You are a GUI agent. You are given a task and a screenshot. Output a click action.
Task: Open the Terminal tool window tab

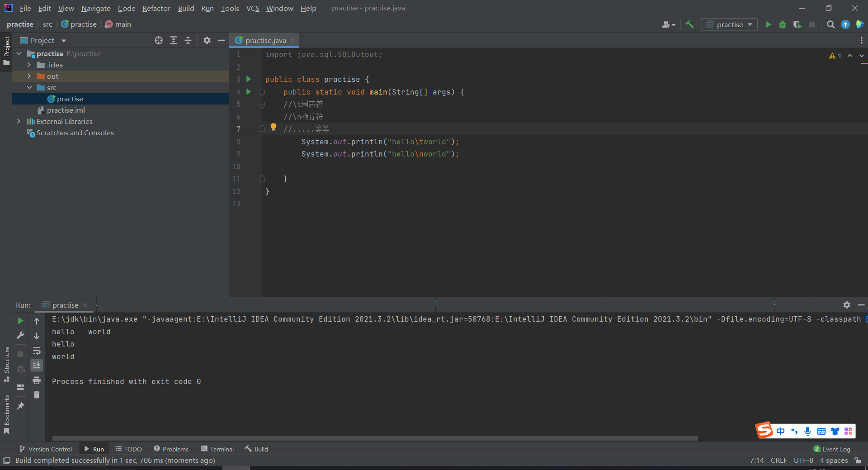(x=217, y=449)
